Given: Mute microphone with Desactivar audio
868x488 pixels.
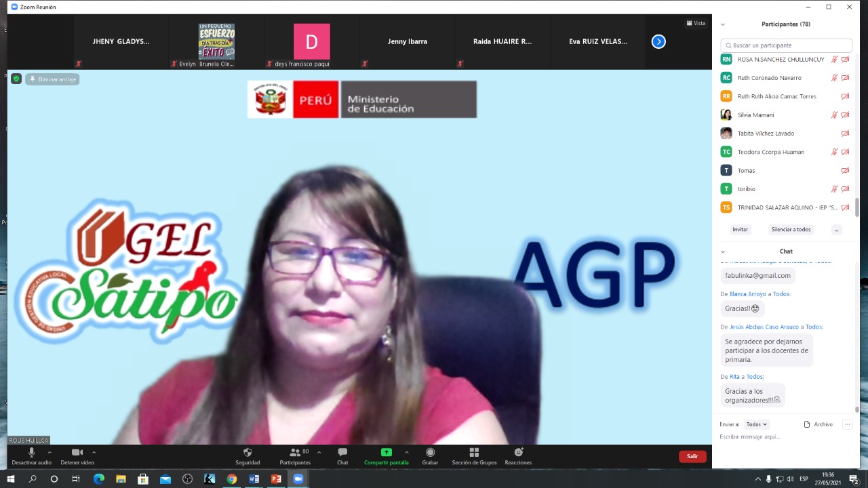Looking at the screenshot, I should pos(31,456).
